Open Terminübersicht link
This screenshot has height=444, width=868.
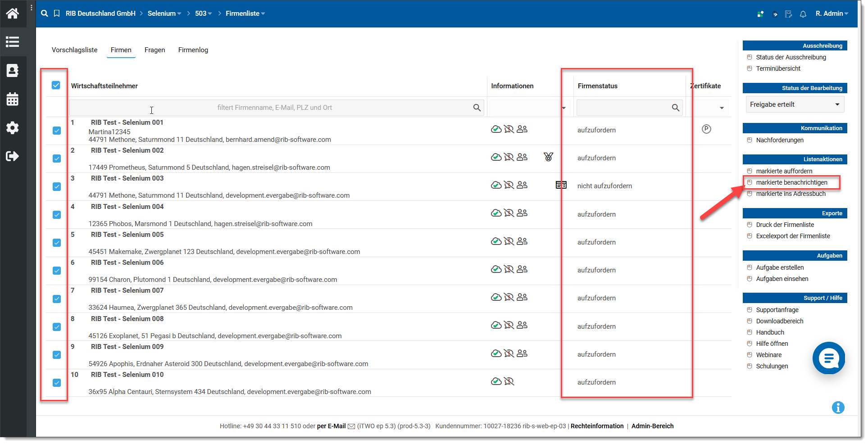[x=778, y=68]
